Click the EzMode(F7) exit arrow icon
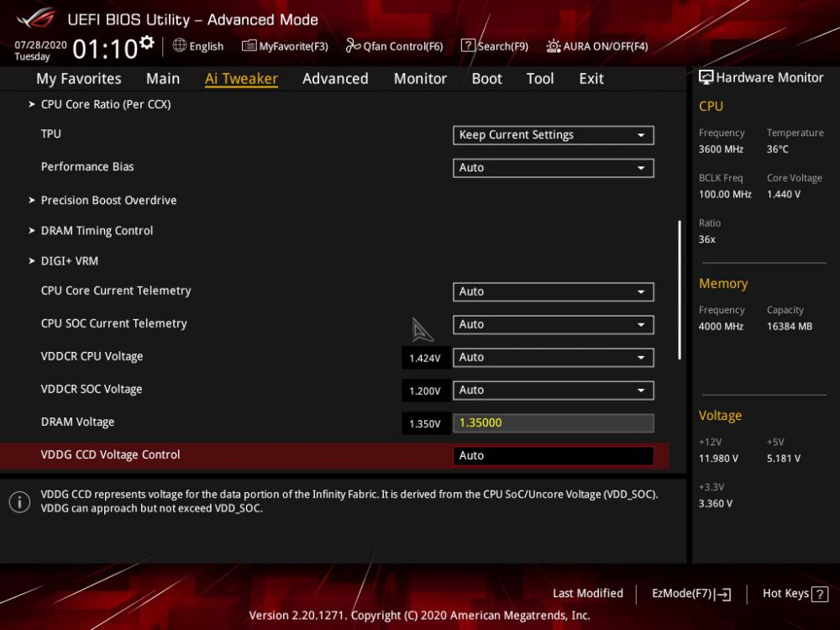Screen dimensions: 840x630 722,594
